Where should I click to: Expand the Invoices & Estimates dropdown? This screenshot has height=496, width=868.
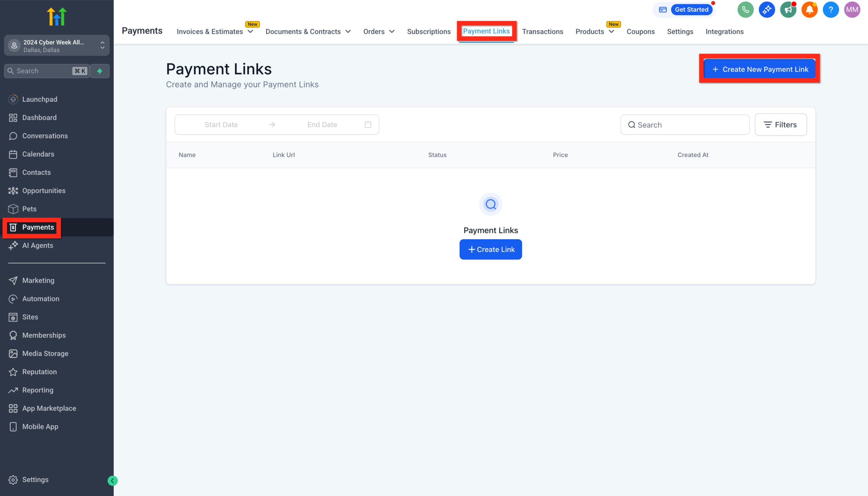coord(251,31)
